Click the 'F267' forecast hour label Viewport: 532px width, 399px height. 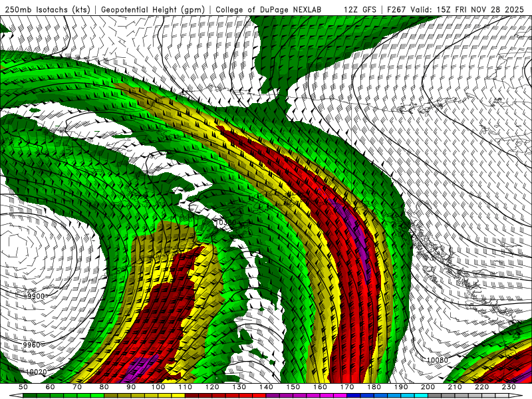[396, 9]
